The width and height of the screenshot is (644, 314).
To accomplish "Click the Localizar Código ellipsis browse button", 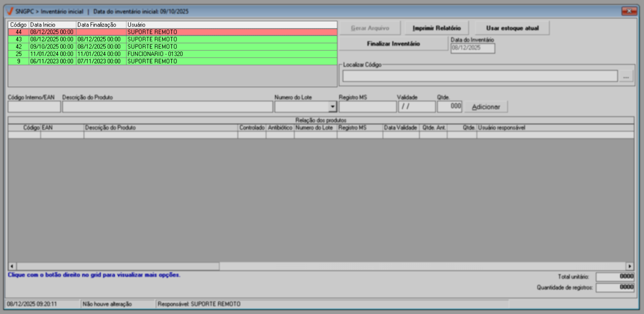I will [626, 76].
